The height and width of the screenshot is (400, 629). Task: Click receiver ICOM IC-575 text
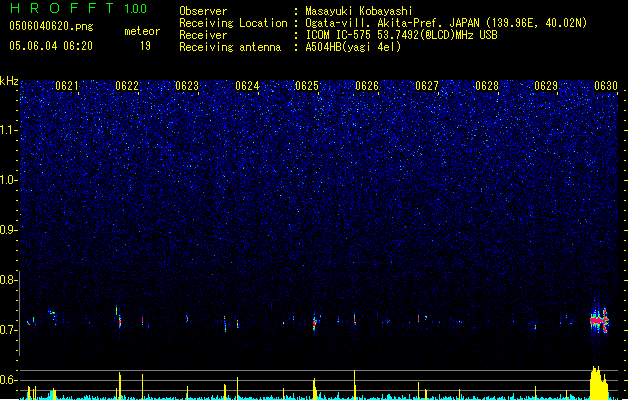pyautogui.click(x=401, y=35)
